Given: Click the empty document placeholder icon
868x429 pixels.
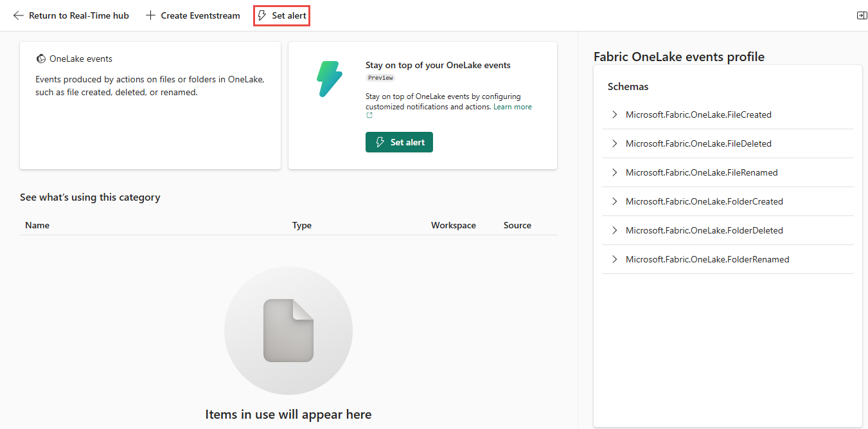Looking at the screenshot, I should [288, 331].
